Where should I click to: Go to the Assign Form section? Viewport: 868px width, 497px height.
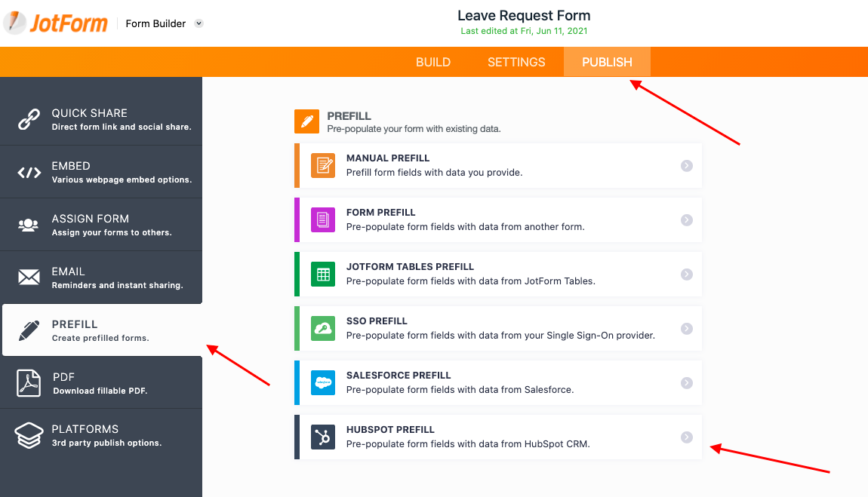click(x=101, y=225)
